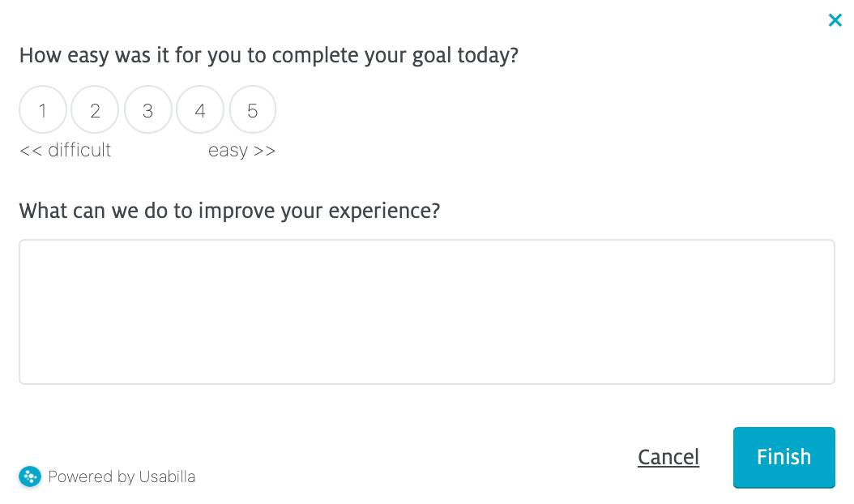Click the Usabilla logo icon
Viewport: 854px width, 504px height.
coord(30,476)
